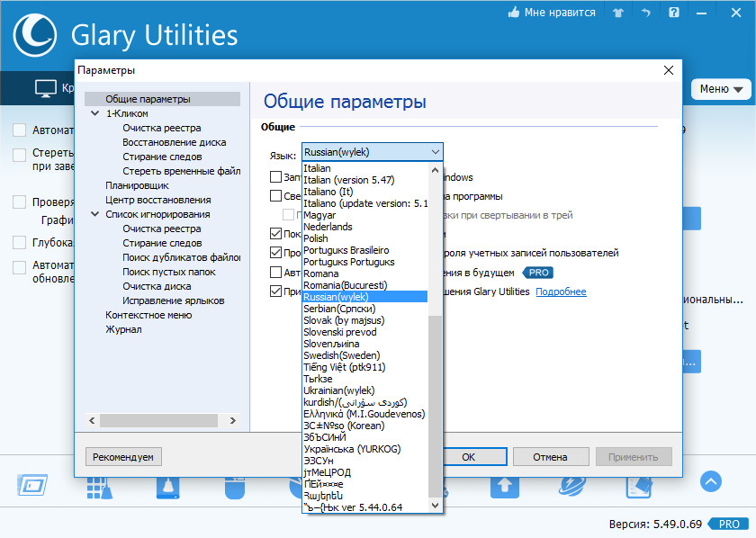Collapse the 1-Кликом tree node

(95, 113)
